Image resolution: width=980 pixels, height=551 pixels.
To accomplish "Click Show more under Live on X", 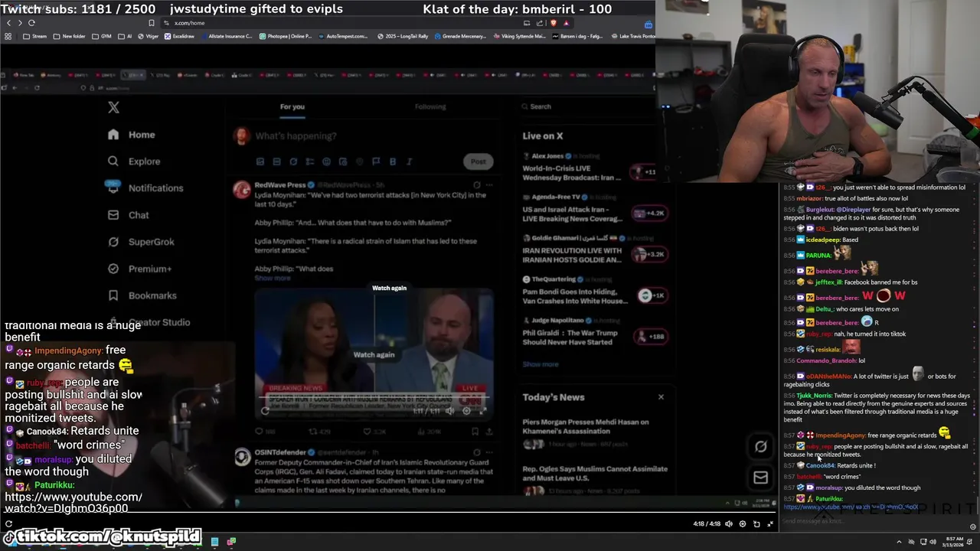I will pos(541,364).
